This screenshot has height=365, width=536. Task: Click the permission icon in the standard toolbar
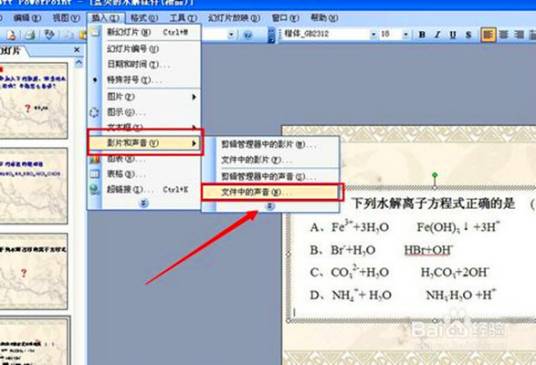11,35
